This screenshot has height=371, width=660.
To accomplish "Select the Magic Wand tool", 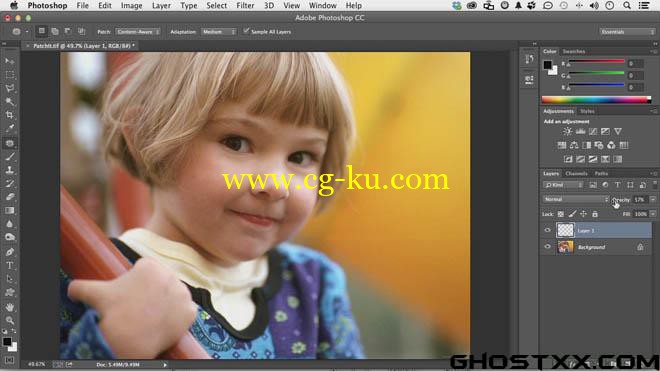I will coord(9,101).
